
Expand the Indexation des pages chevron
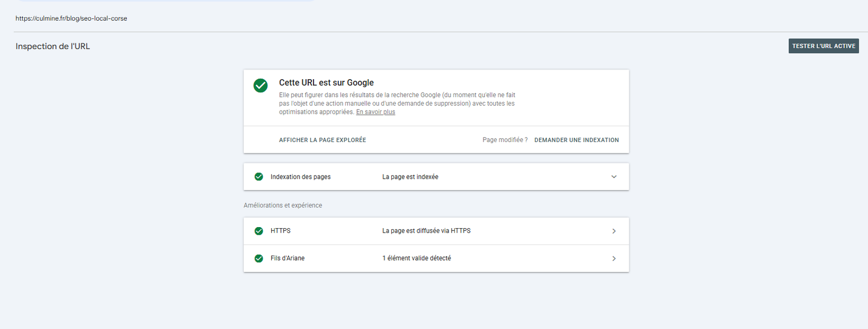tap(614, 177)
